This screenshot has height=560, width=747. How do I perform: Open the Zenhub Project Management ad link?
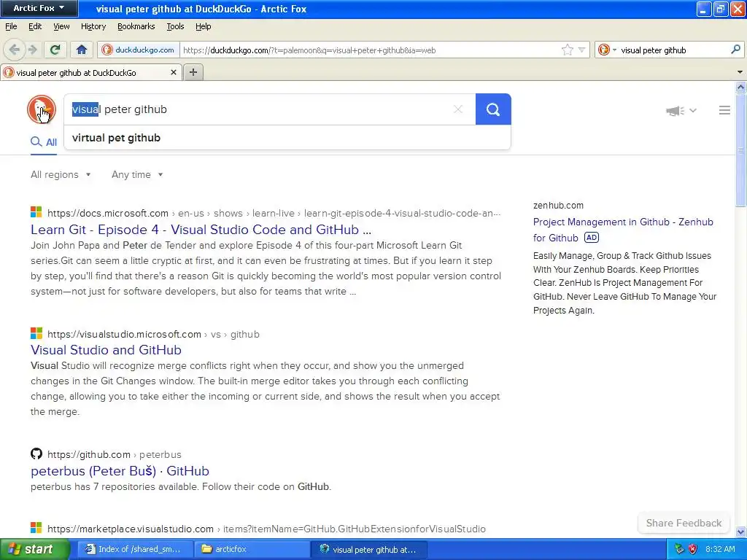click(623, 230)
